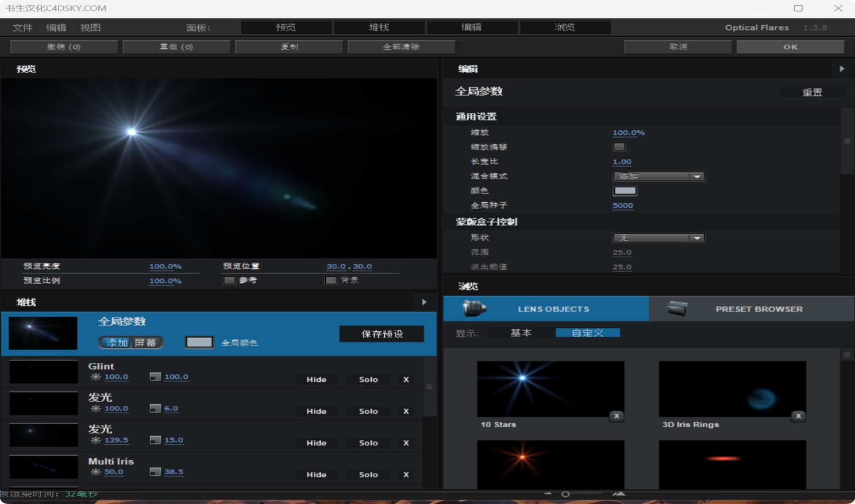Toggle the 预览 panel button
This screenshot has height=504, width=855.
286,27
